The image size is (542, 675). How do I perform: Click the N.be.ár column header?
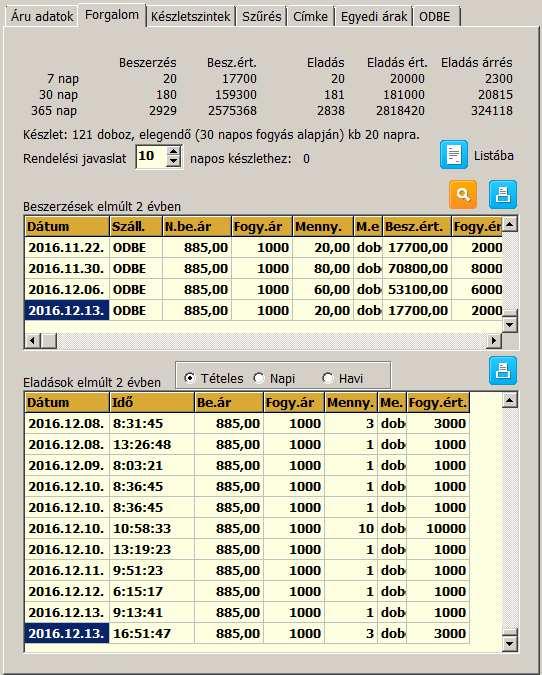point(197,226)
